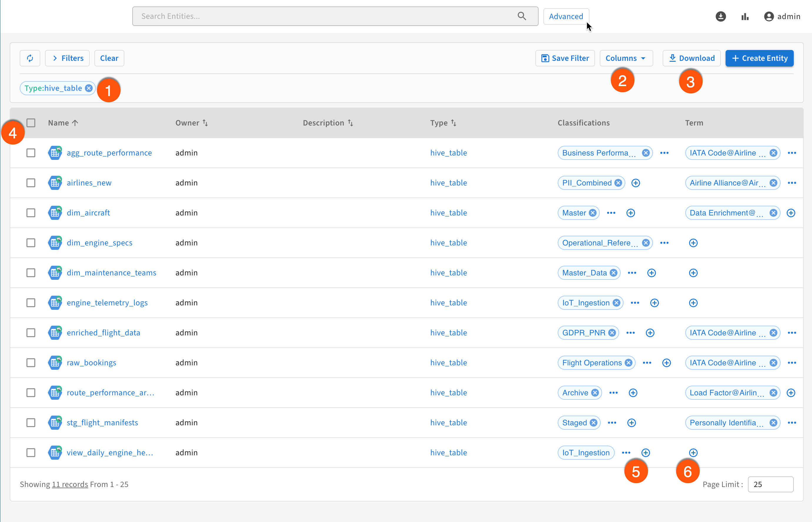Click the refresh search results icon
Viewport: 812px width, 522px height.
30,58
